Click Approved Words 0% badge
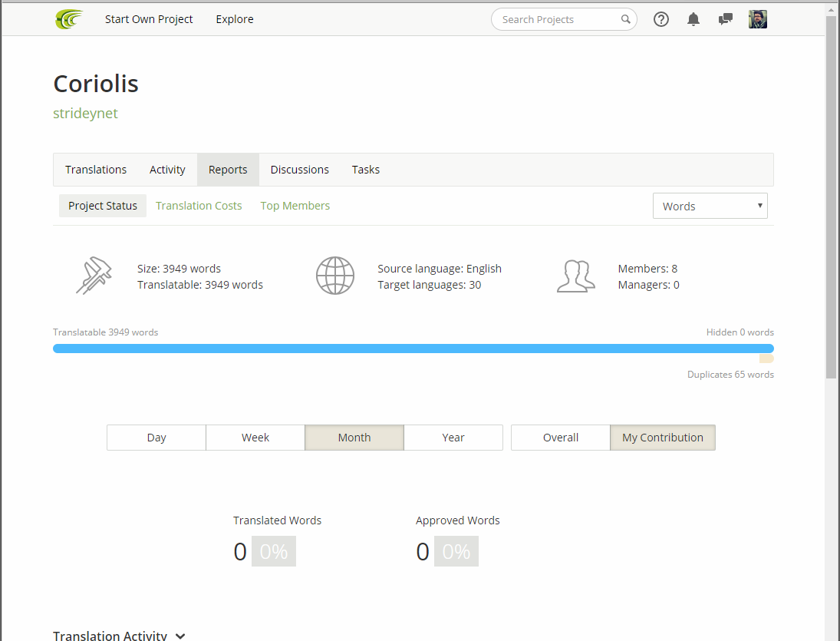This screenshot has height=641, width=840. [456, 551]
